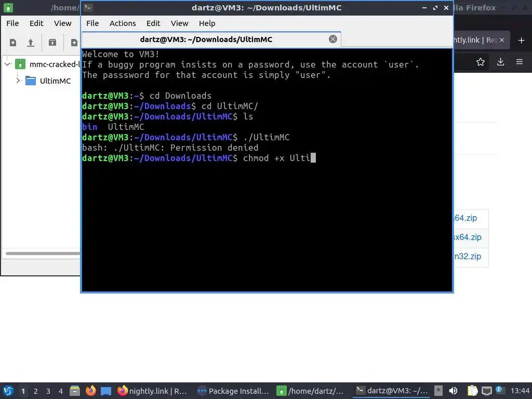Click the clipboard tray icon
This screenshot has width=532, height=399.
tap(472, 391)
